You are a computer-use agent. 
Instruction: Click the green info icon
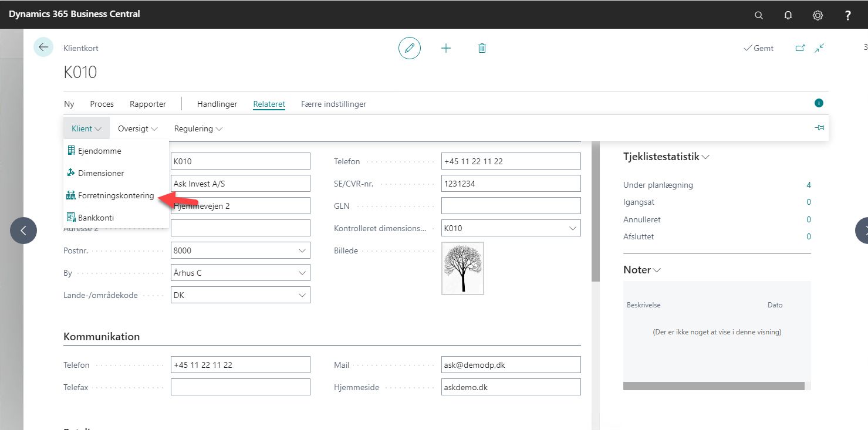819,103
